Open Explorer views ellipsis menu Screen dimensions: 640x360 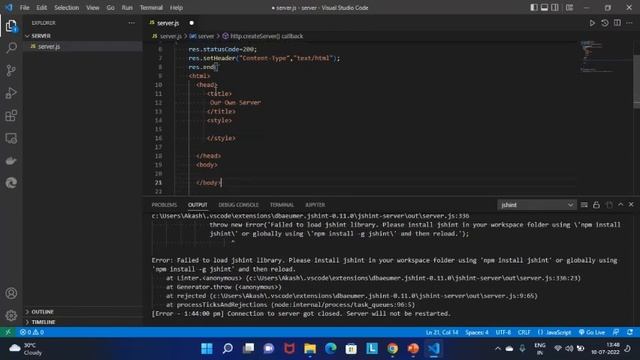click(x=131, y=23)
